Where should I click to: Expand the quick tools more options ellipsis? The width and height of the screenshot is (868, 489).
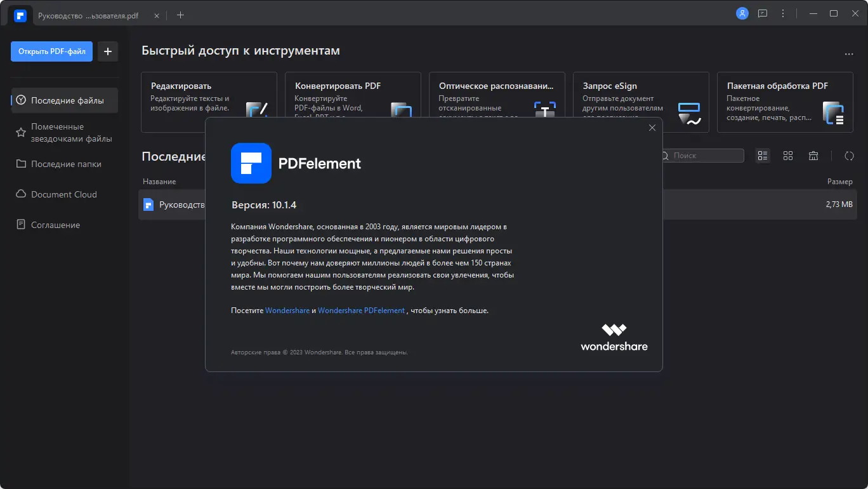pyautogui.click(x=849, y=55)
